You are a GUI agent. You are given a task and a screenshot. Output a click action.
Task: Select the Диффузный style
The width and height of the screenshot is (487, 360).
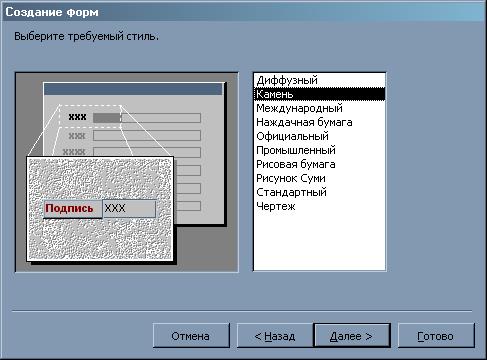tap(319, 80)
